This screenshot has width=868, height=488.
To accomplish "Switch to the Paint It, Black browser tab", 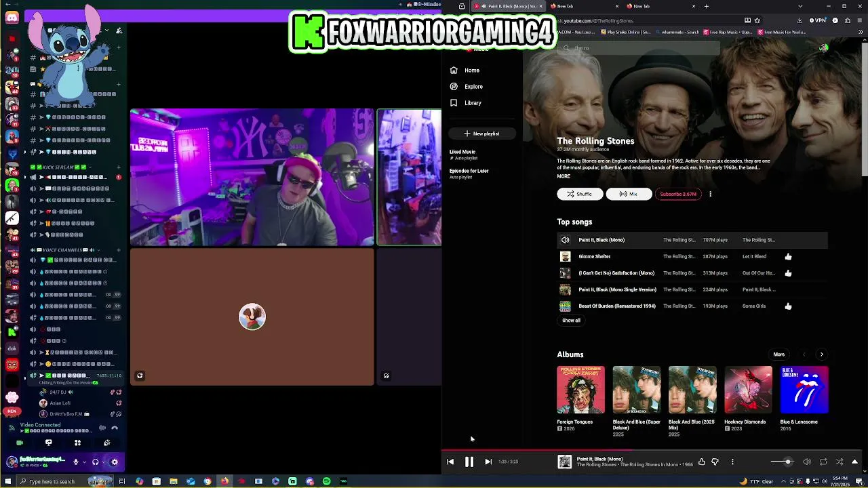I will tap(507, 6).
